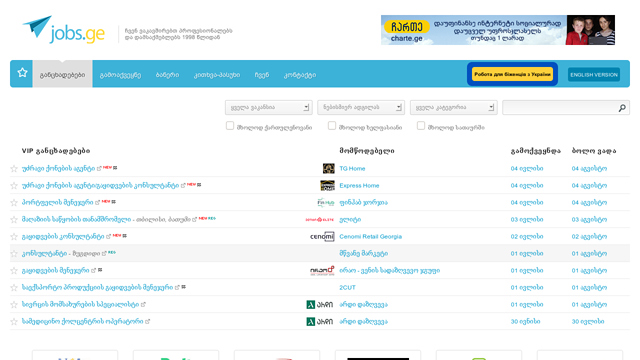The width and height of the screenshot is (640, 360).
Task: Click the Elit Electronics logo beside ელიტი
Action: coord(320,220)
